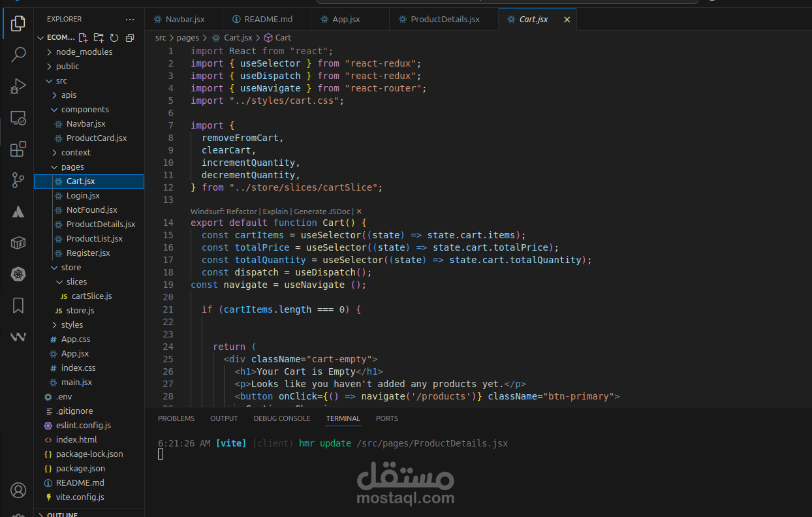Switch to the README.md editor tab
This screenshot has width=812, height=517.
click(267, 20)
